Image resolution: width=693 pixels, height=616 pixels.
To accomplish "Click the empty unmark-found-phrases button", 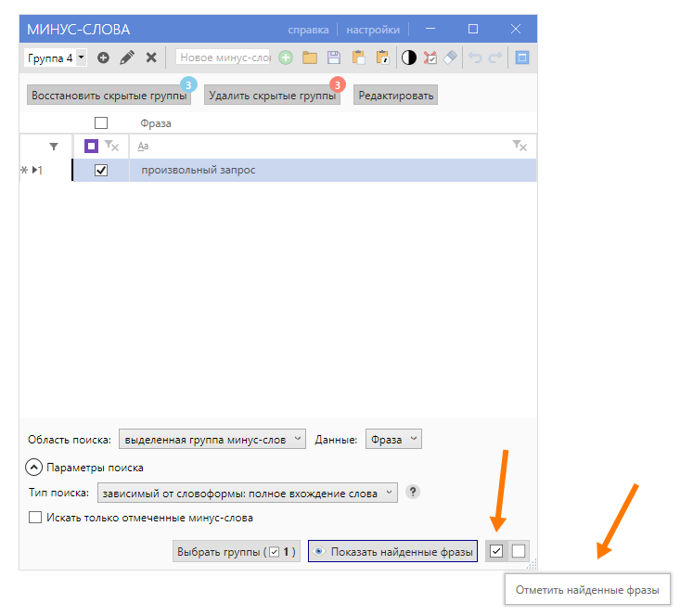I will click(x=519, y=551).
